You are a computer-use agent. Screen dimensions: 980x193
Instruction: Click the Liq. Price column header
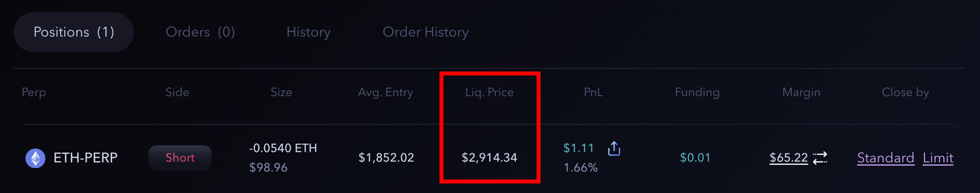tap(489, 92)
